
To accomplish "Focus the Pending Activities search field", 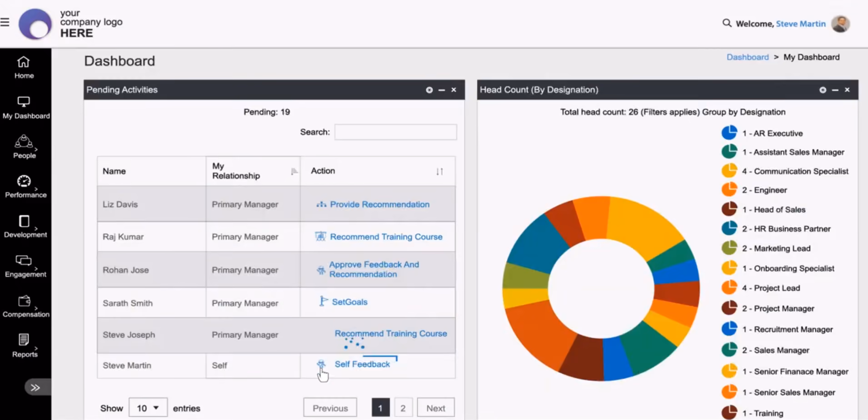I will tap(395, 132).
